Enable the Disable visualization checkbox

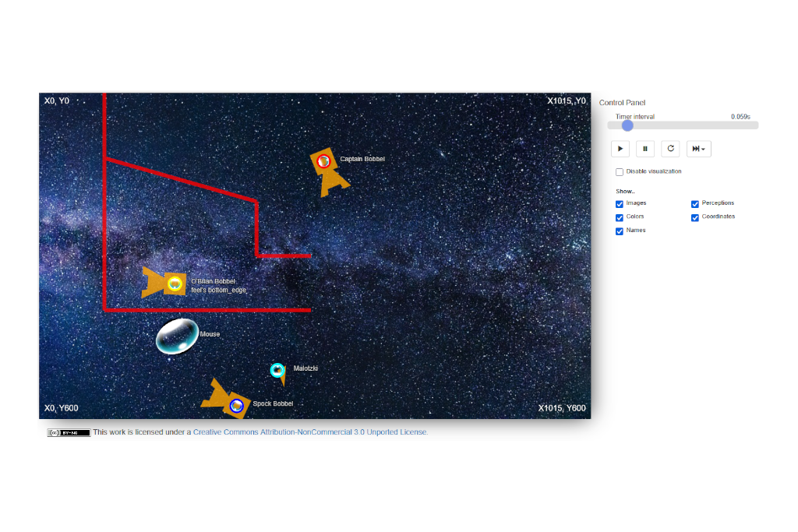click(620, 172)
